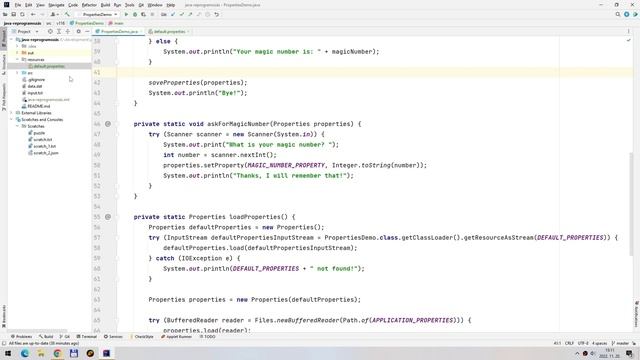Navigate forward with right arrow icon
The image size is (640, 360).
[42, 14]
